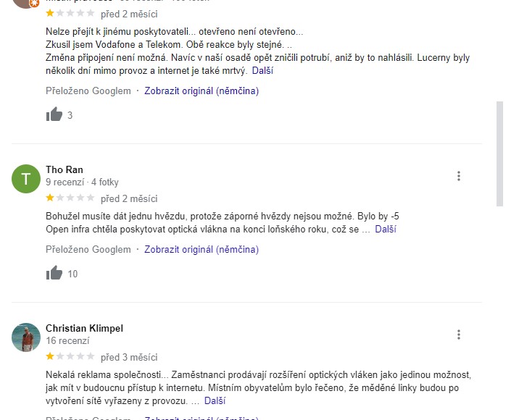Expand Tho Ran's review text

(x=386, y=230)
